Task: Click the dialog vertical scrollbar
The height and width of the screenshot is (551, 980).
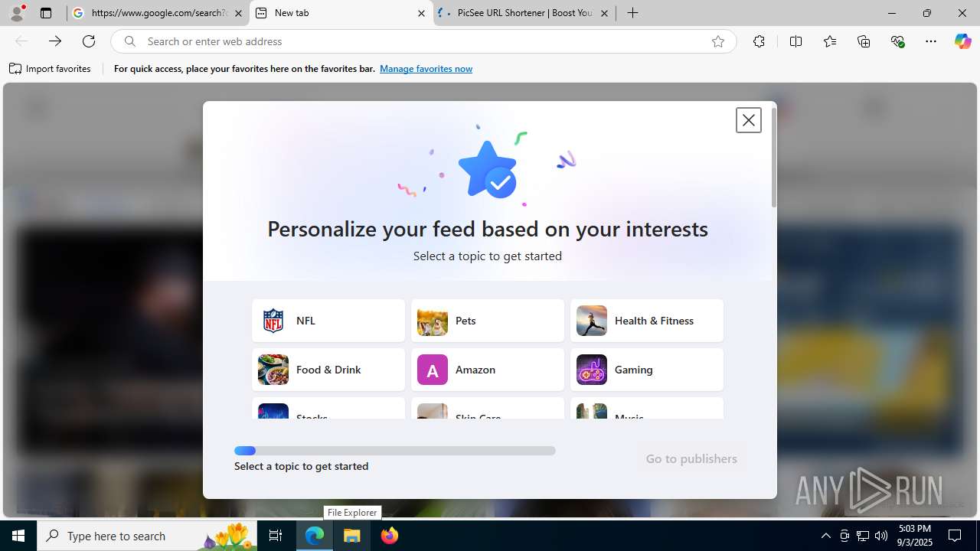Action: (774, 158)
